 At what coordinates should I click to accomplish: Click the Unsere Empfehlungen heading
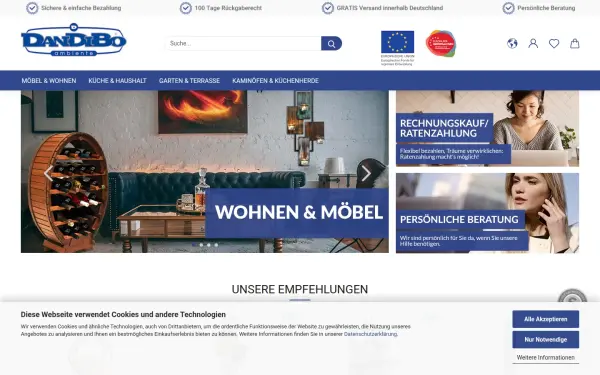(300, 290)
